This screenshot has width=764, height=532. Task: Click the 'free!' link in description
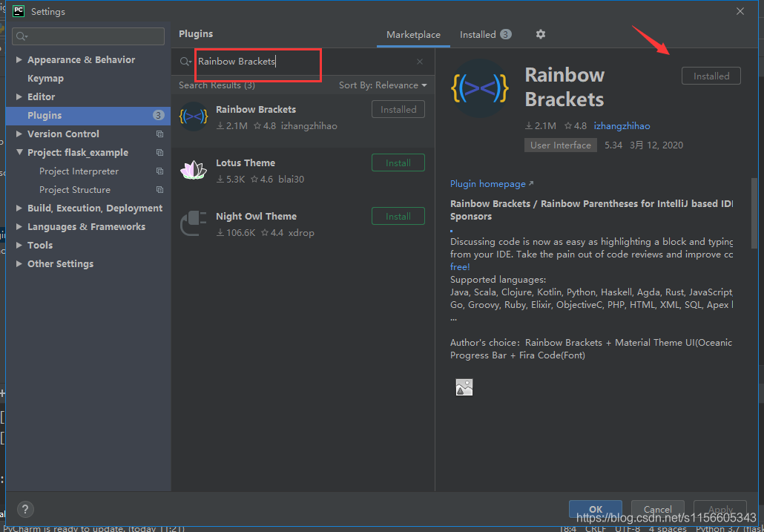[460, 267]
